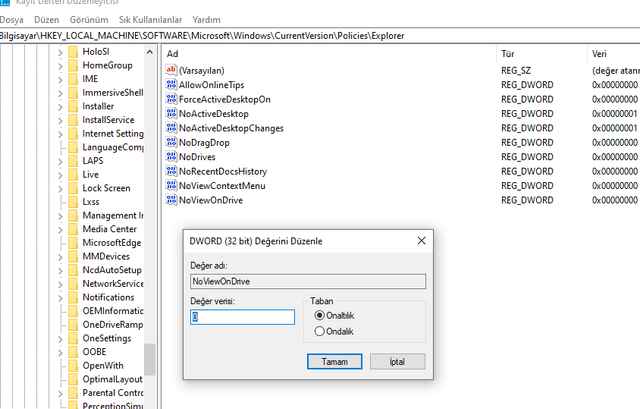Click the REG_SZ type cell
The image size is (640, 409).
click(516, 70)
